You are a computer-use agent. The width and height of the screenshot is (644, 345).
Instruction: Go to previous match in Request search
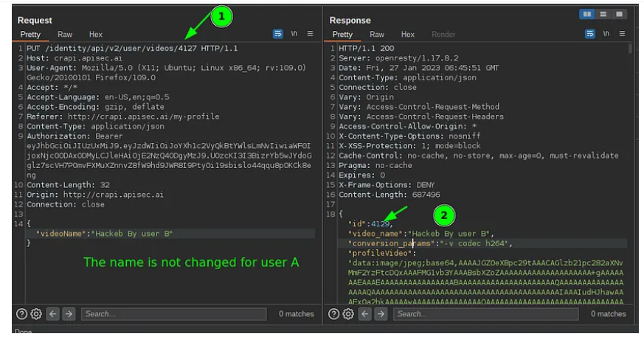pos(53,314)
